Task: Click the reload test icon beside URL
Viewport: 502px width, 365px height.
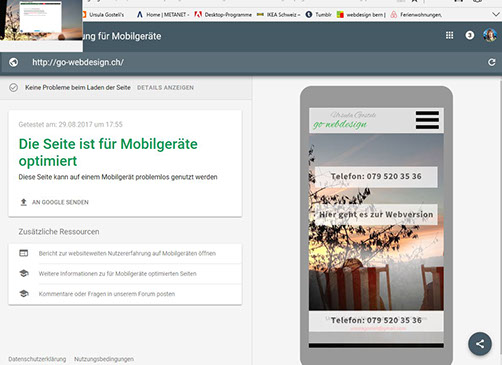Action: click(x=492, y=62)
